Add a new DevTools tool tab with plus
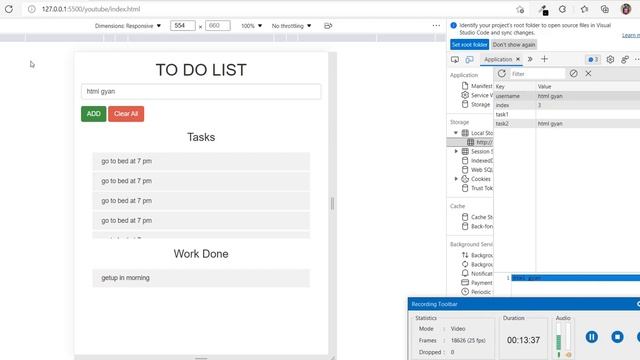This screenshot has width=640, height=360. coord(544,59)
